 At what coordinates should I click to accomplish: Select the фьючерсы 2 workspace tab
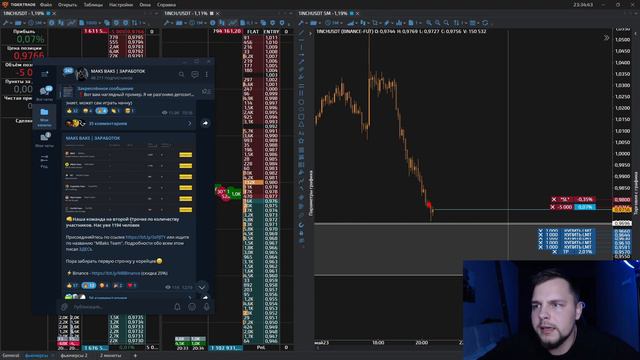74,356
